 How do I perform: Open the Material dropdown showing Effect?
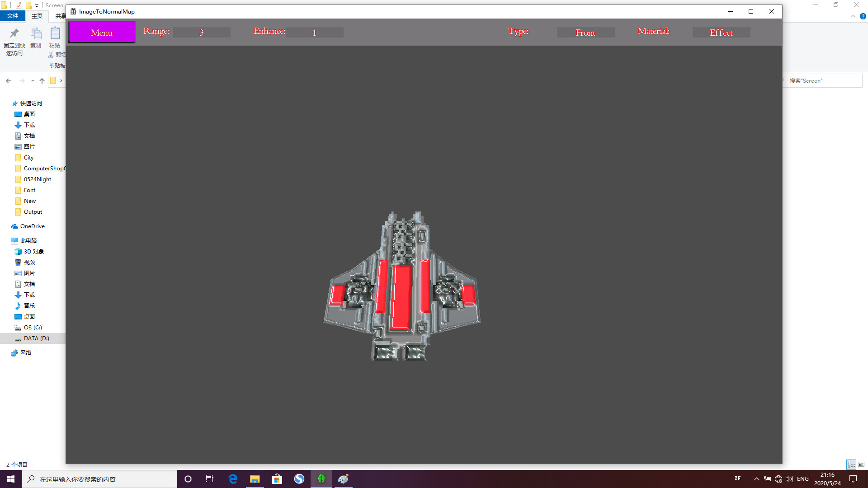pyautogui.click(x=721, y=32)
